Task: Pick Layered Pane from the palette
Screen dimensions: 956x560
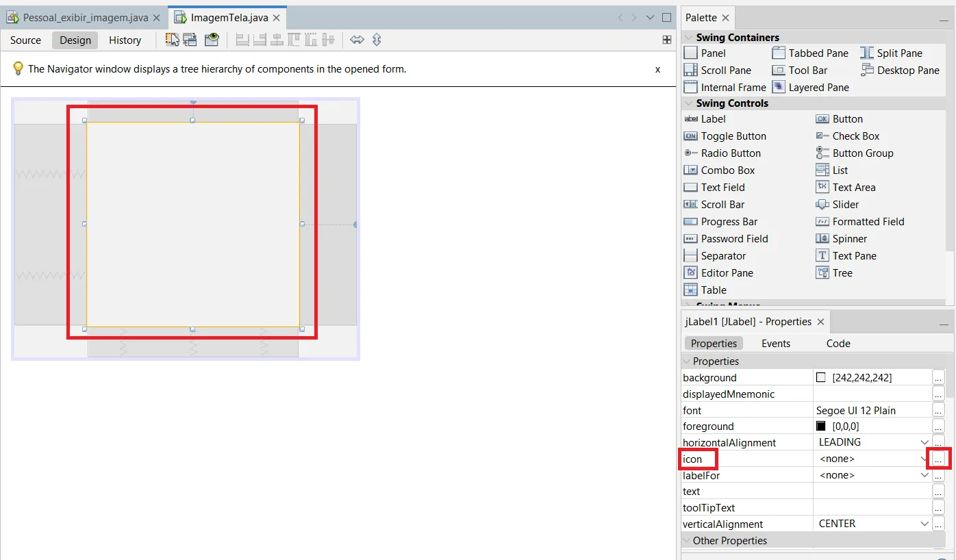Action: 811,87
